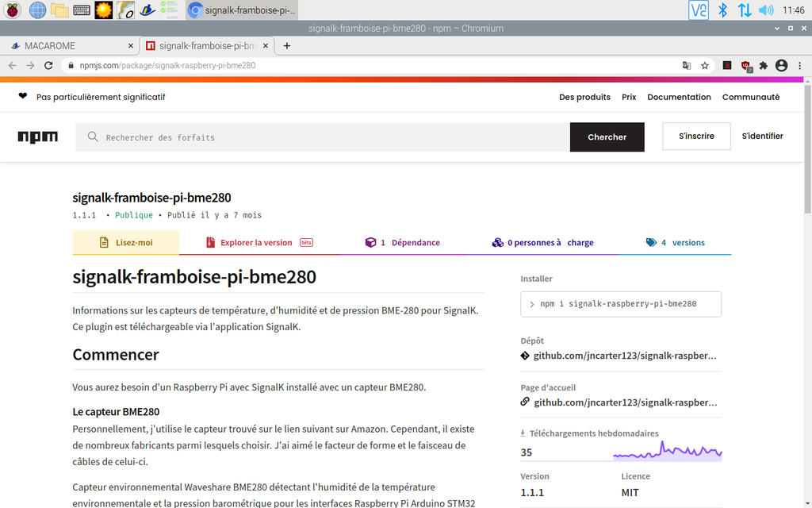The width and height of the screenshot is (812, 508).
Task: Open the Des produits menu
Action: pyautogui.click(x=584, y=97)
